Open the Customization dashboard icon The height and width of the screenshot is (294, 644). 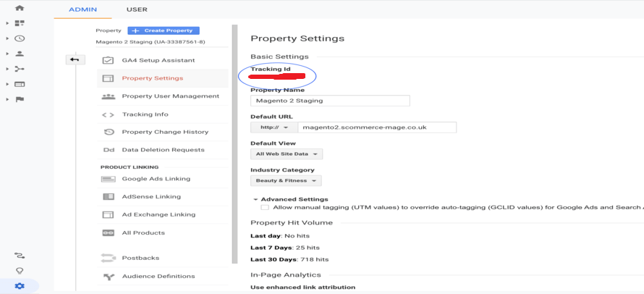coord(20,23)
